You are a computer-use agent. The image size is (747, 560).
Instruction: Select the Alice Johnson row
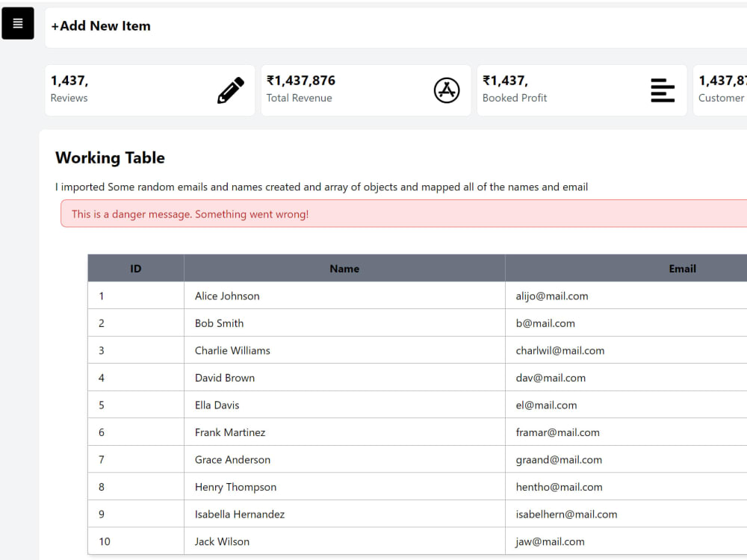click(418, 296)
